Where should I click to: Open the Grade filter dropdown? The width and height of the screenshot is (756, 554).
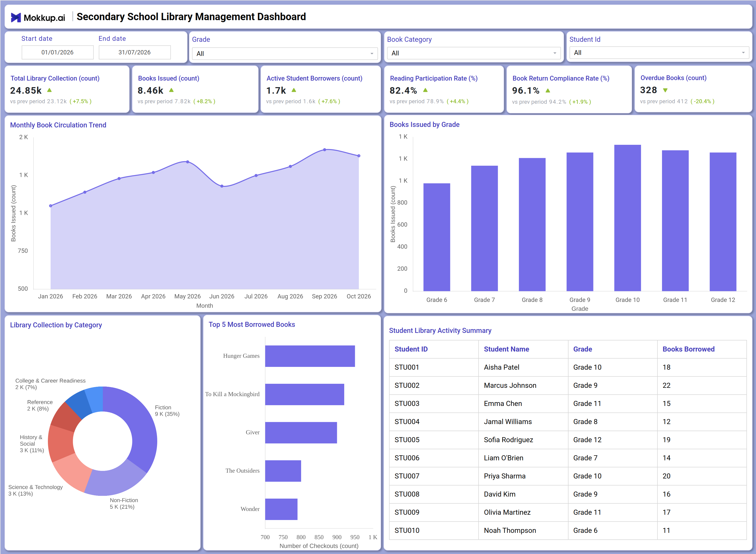[285, 54]
